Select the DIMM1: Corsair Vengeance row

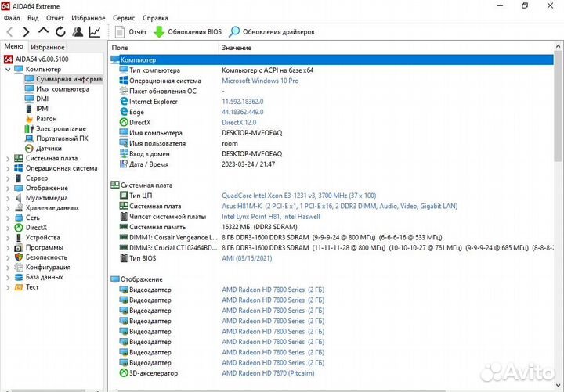tap(331, 238)
